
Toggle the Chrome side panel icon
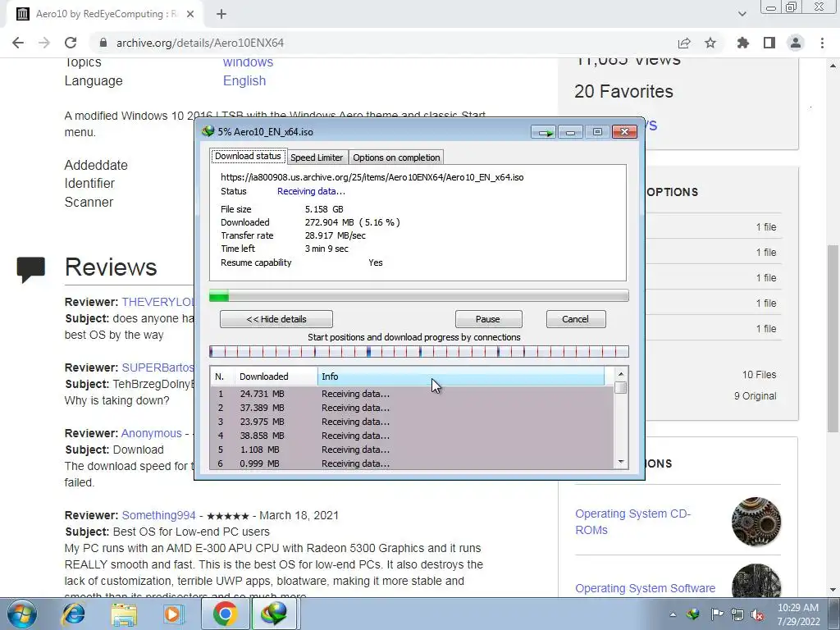[769, 43]
